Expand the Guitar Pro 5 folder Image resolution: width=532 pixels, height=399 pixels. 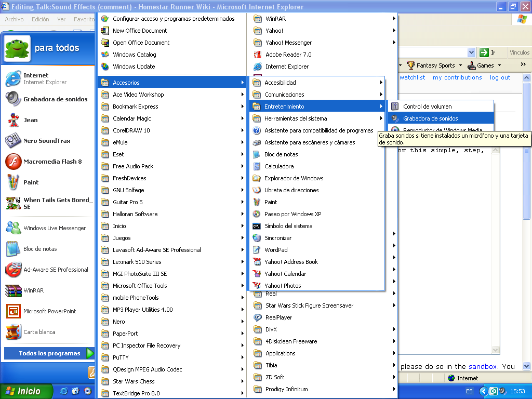pyautogui.click(x=171, y=202)
